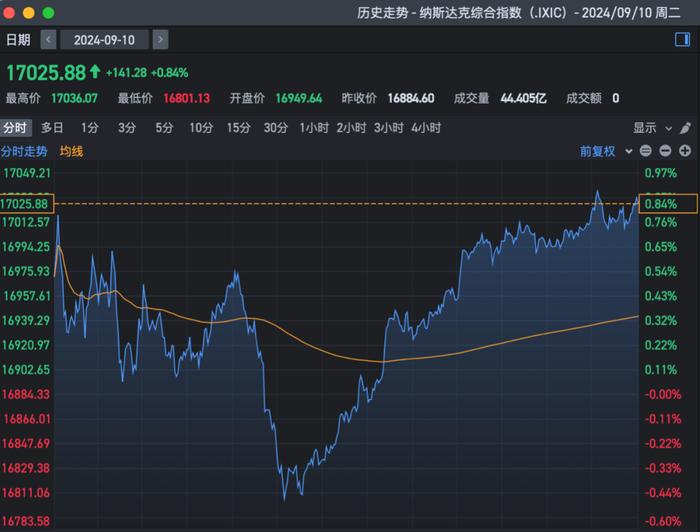The image size is (700, 532).
Task: Click the change amount +141.28
Action: pos(126,73)
